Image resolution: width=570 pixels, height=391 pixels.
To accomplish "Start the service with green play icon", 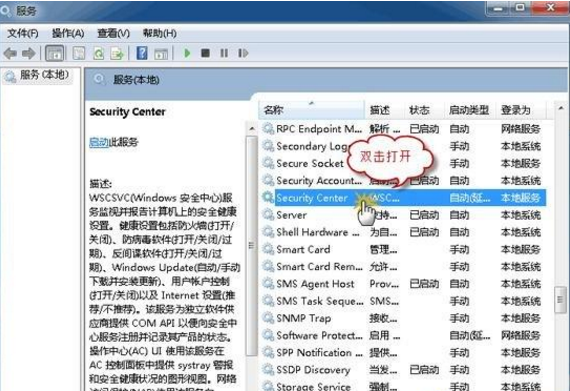I will point(187,53).
